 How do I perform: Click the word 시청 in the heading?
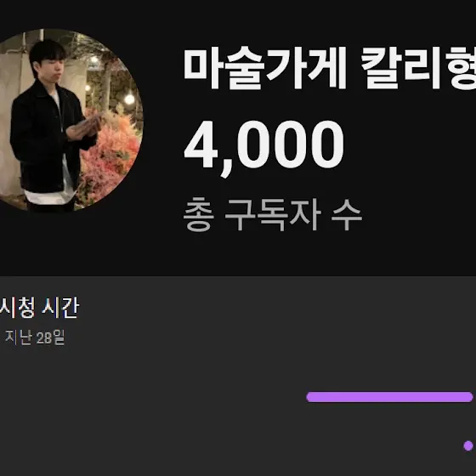(17, 308)
